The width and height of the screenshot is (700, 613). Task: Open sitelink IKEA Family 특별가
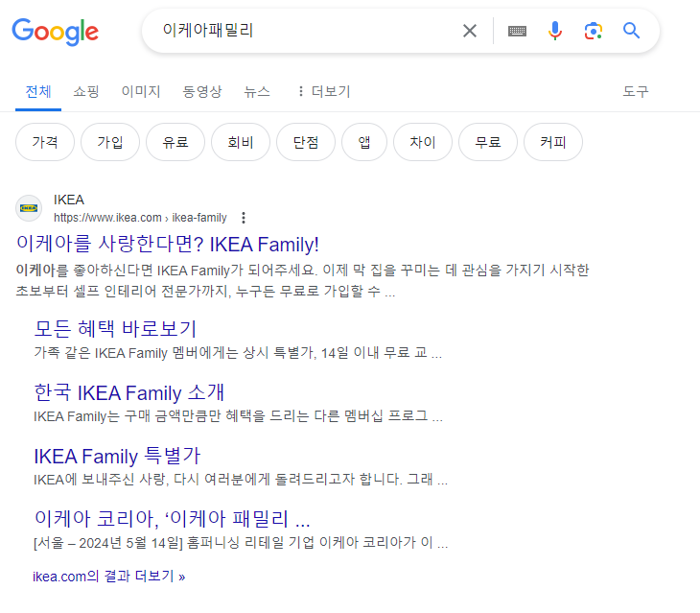[x=117, y=457]
